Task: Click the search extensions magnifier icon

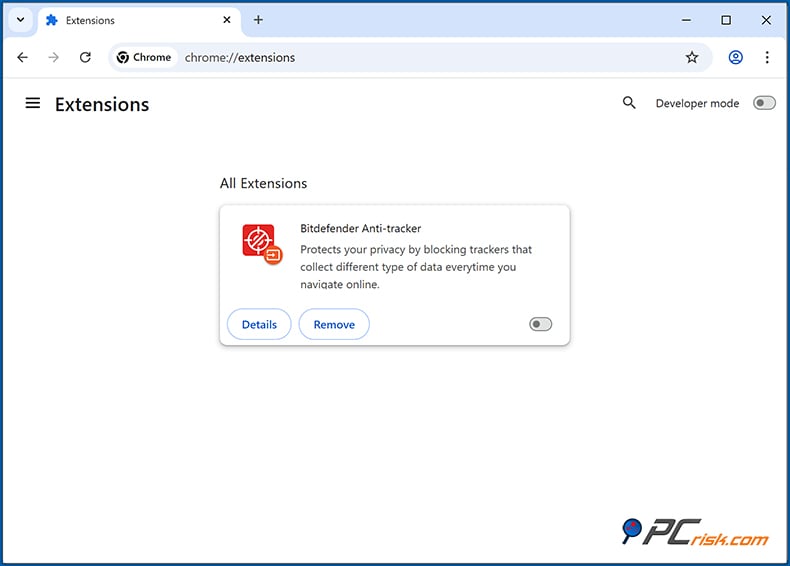Action: pos(629,103)
